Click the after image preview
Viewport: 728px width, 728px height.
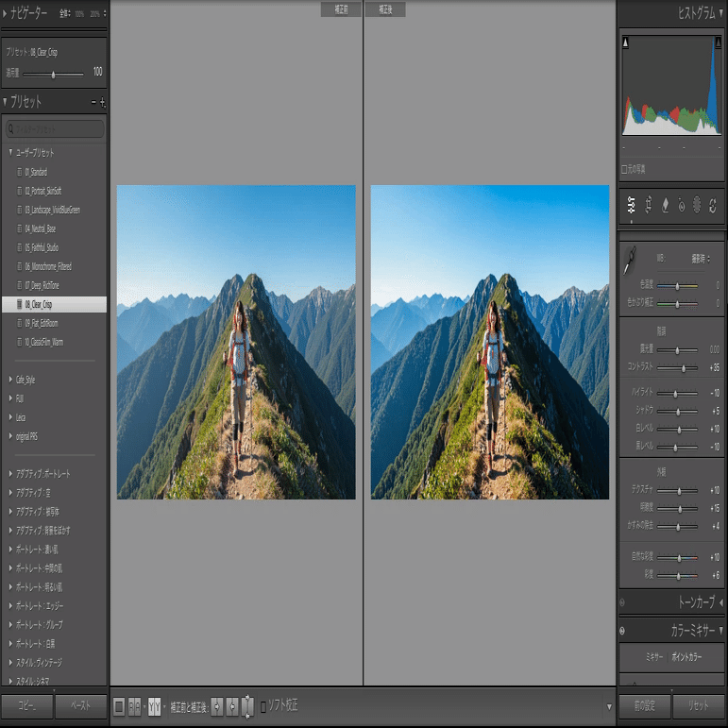point(490,342)
